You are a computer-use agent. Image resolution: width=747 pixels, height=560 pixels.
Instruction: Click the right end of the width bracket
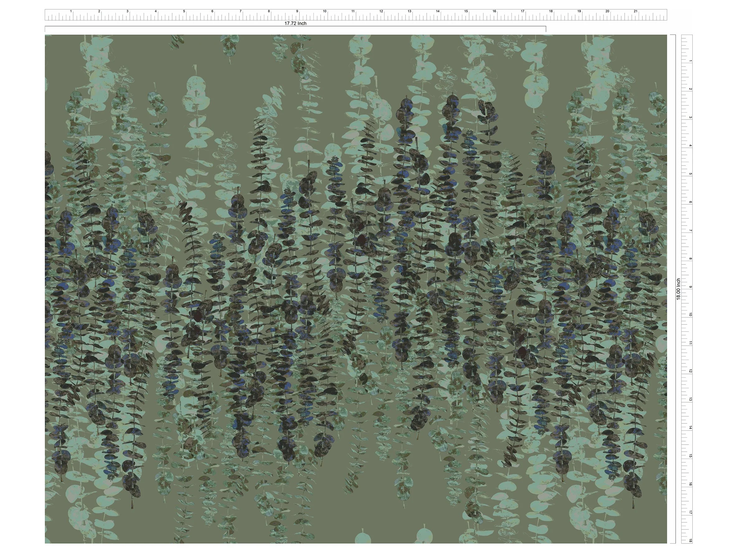(546, 29)
